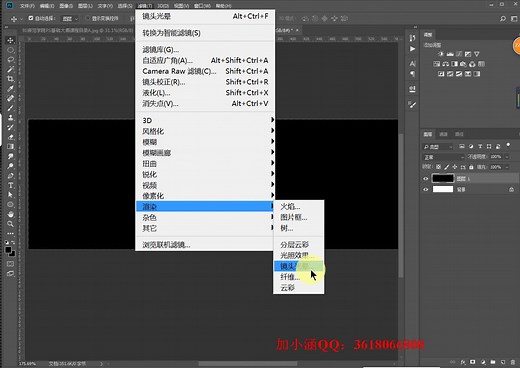Select the Hand tool
The width and height of the screenshot is (520, 368).
coord(11,214)
